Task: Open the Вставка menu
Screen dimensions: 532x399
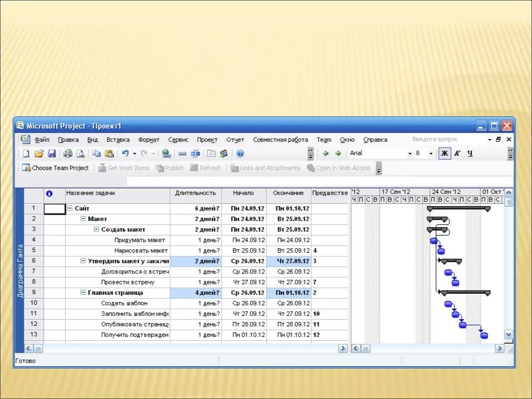Action: coord(118,140)
